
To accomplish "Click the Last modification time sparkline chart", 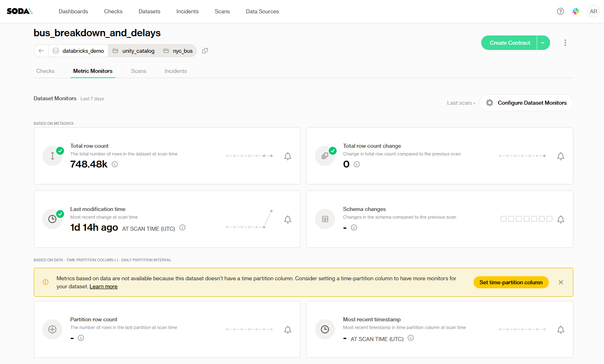I will click(x=249, y=219).
